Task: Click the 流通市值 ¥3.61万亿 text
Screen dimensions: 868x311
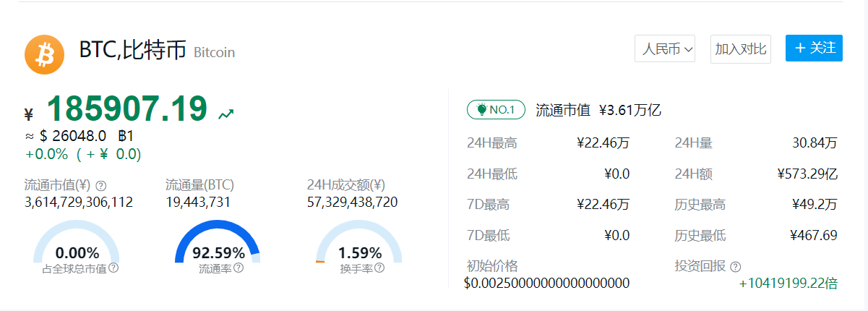Action: coord(598,111)
